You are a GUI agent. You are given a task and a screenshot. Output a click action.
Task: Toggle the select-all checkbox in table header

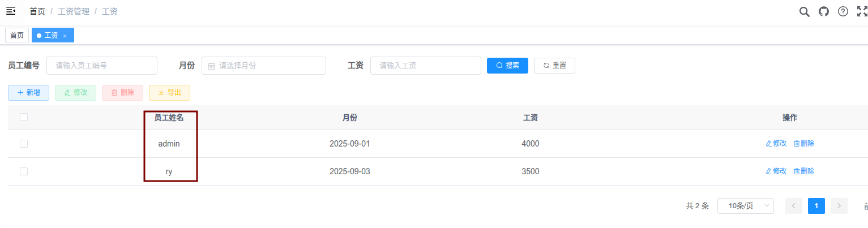coord(24,117)
